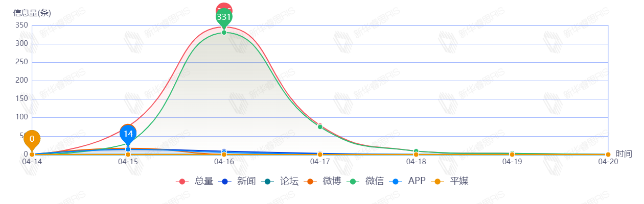The height and width of the screenshot is (204, 644).
Task: Click the green 331 peak marker pin
Action: coord(224,17)
